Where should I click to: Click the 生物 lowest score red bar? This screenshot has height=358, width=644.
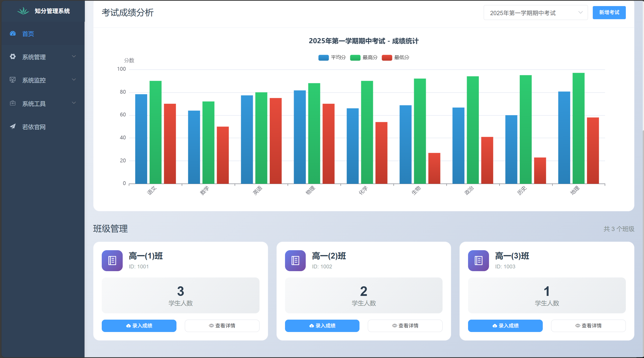point(434,168)
